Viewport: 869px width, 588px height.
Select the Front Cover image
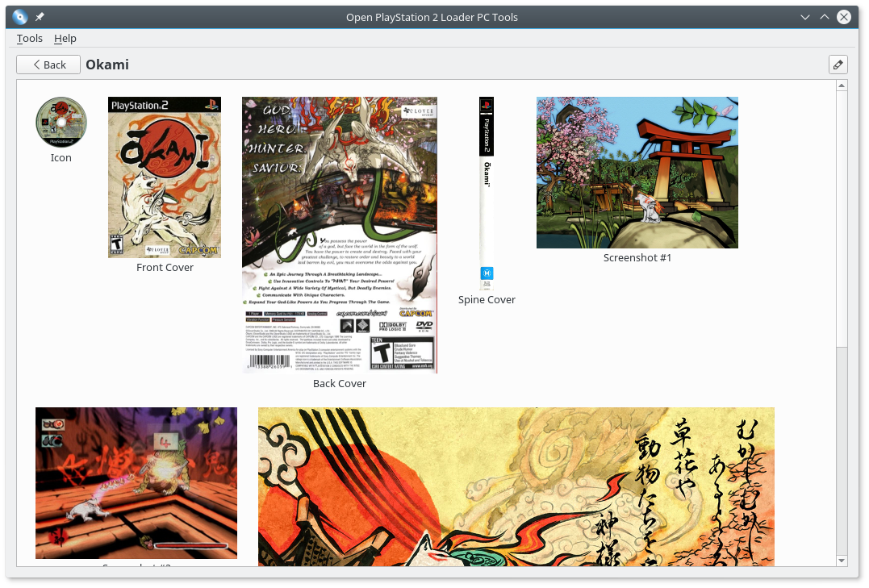(x=165, y=177)
